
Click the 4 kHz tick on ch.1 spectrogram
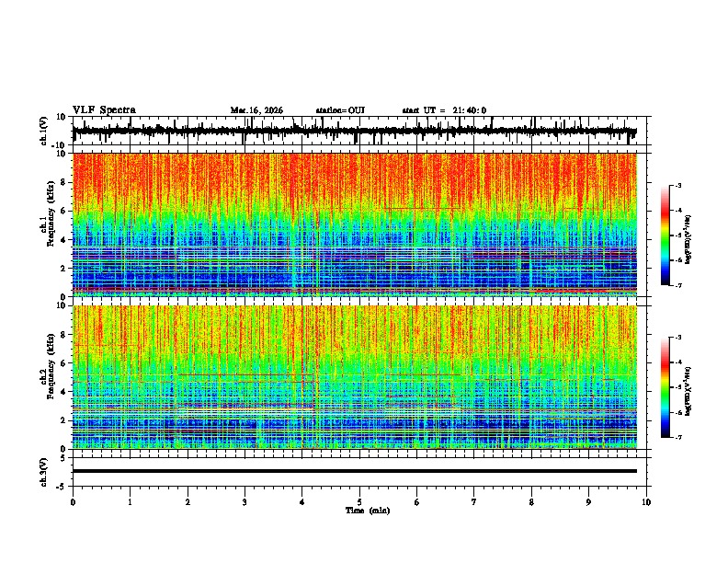(63, 240)
